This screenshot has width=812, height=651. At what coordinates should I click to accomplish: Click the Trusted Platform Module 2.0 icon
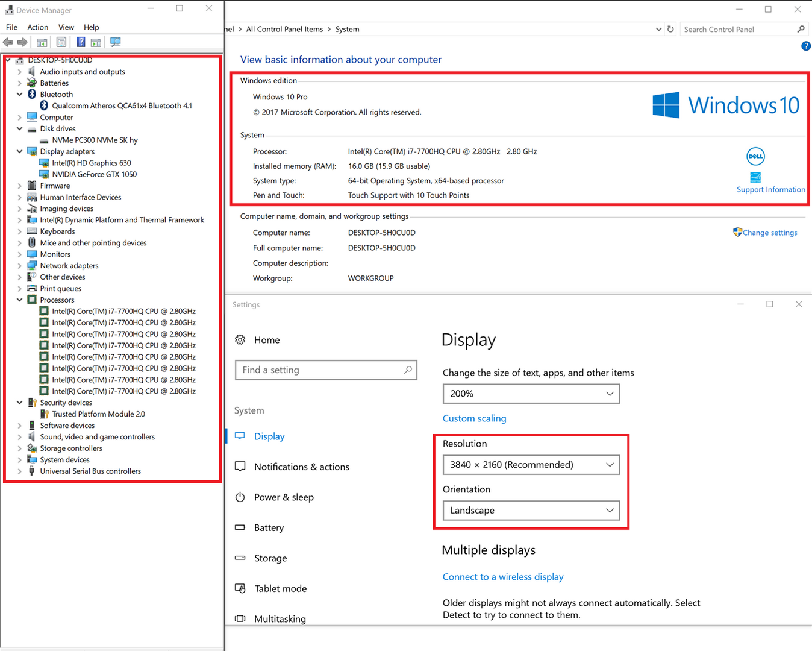[44, 414]
